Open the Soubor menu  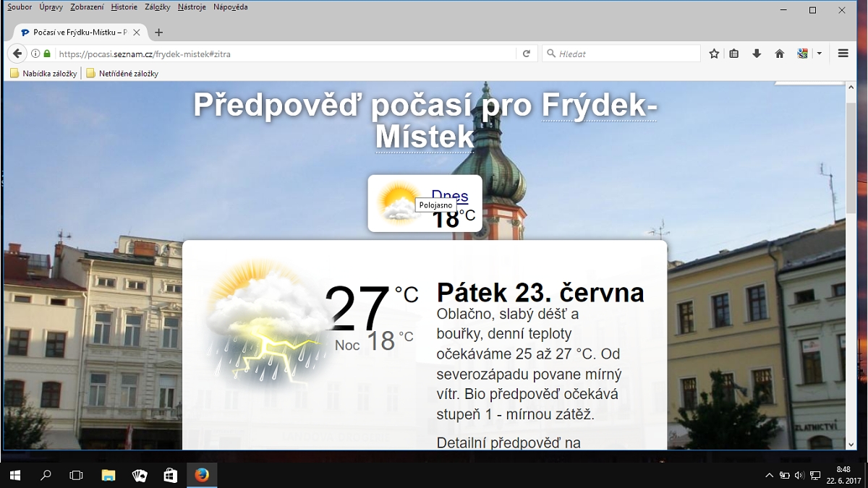(x=20, y=7)
